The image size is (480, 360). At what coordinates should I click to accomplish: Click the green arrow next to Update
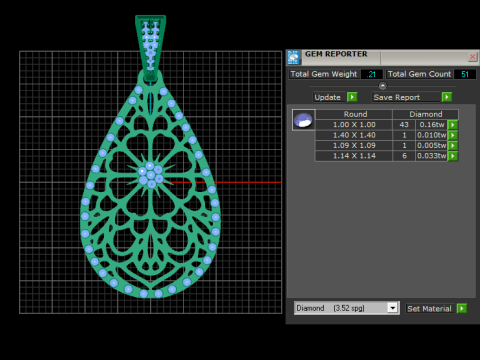click(x=352, y=97)
